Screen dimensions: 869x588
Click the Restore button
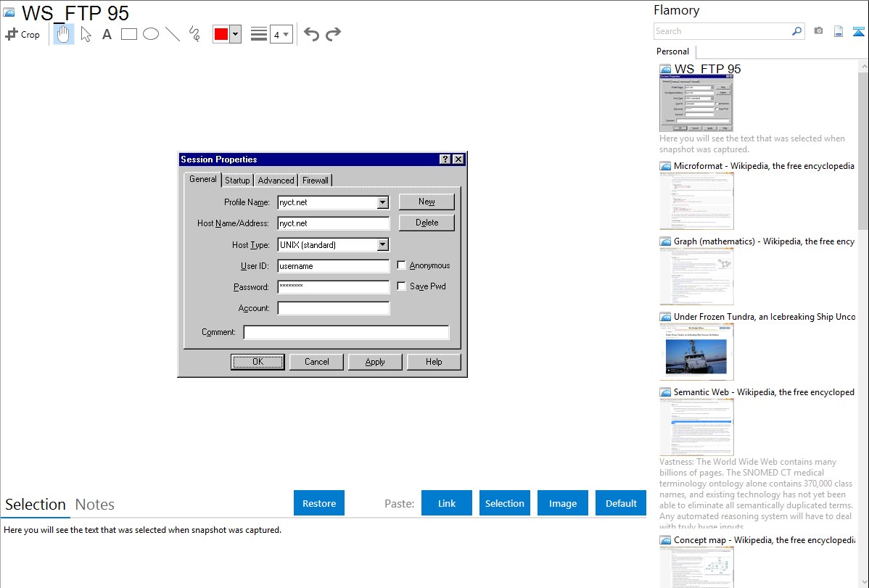tap(319, 503)
